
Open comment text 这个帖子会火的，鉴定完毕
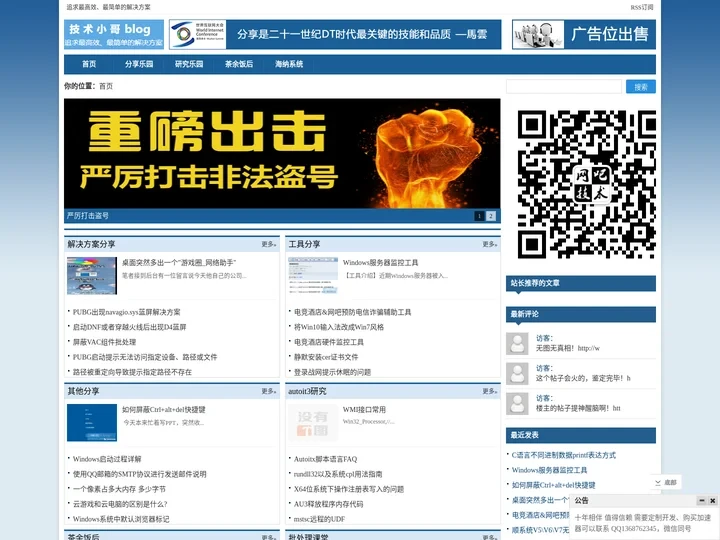(x=583, y=378)
